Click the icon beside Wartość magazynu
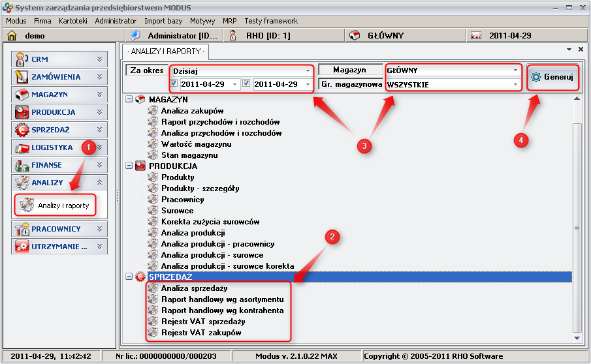The width and height of the screenshot is (591, 364). pos(153,144)
